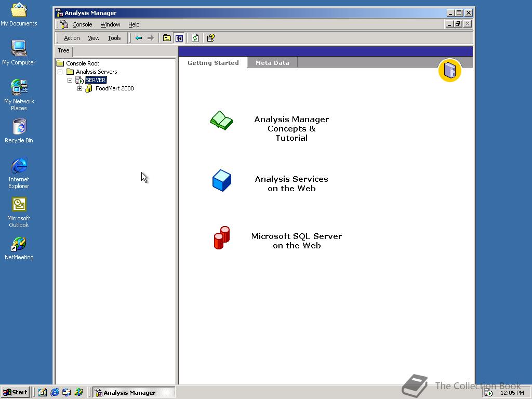Viewport: 532px width, 399px height.
Task: Expand the FoodMart 2000 tree node
Action: (79, 88)
